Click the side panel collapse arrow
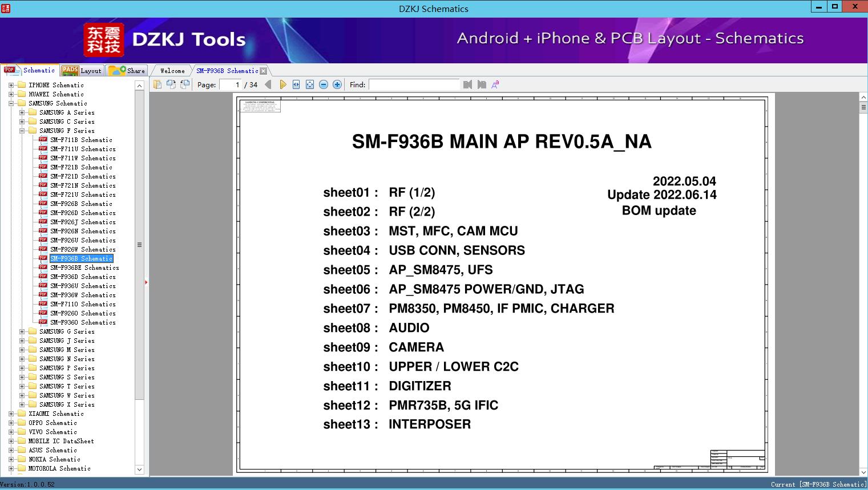 click(146, 282)
